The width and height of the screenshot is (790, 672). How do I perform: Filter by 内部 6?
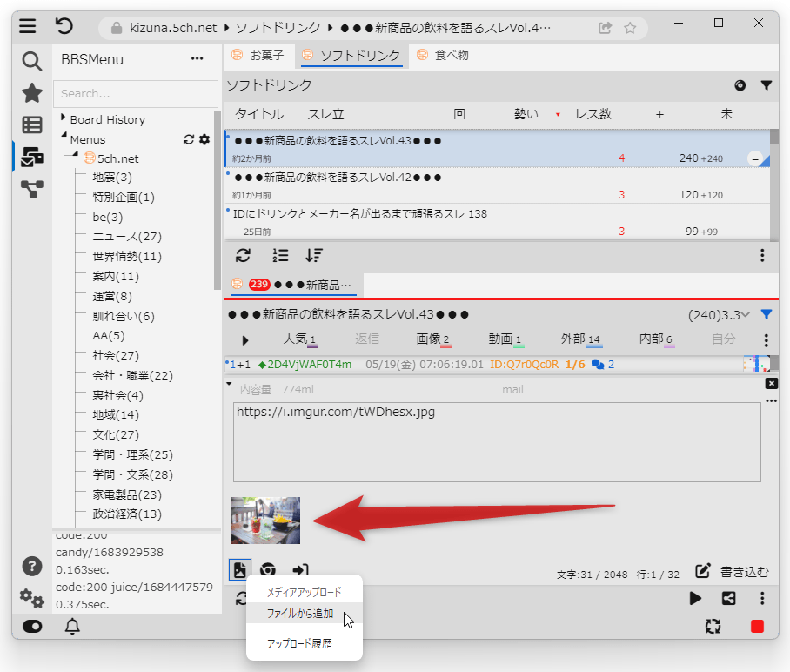click(656, 339)
